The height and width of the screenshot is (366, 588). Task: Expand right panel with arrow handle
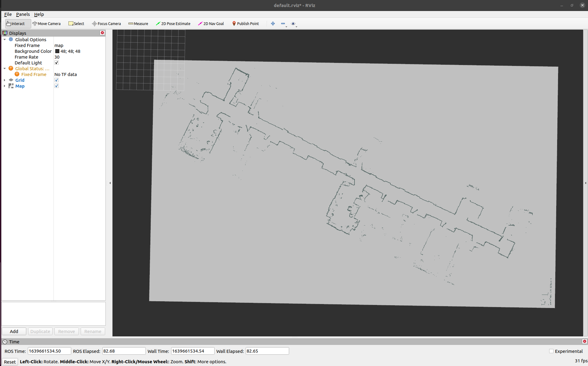coord(586,183)
